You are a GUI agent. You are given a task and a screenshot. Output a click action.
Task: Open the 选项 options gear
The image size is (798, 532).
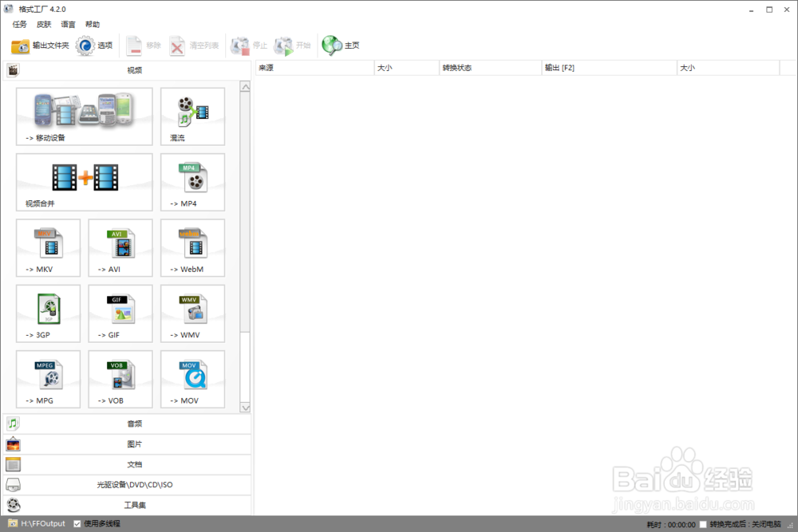[x=94, y=45]
